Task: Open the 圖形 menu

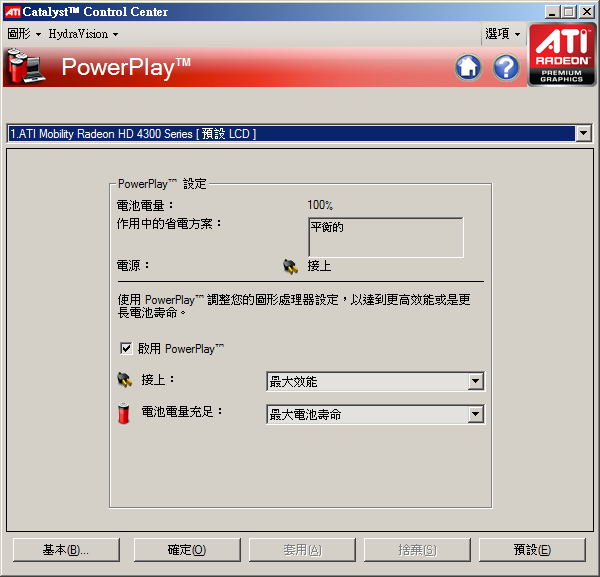Action: 24,34
